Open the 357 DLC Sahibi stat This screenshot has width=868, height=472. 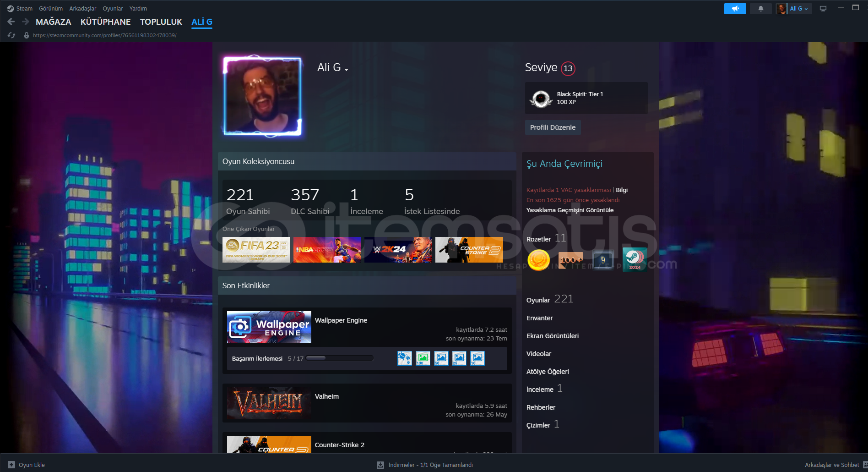coord(310,201)
